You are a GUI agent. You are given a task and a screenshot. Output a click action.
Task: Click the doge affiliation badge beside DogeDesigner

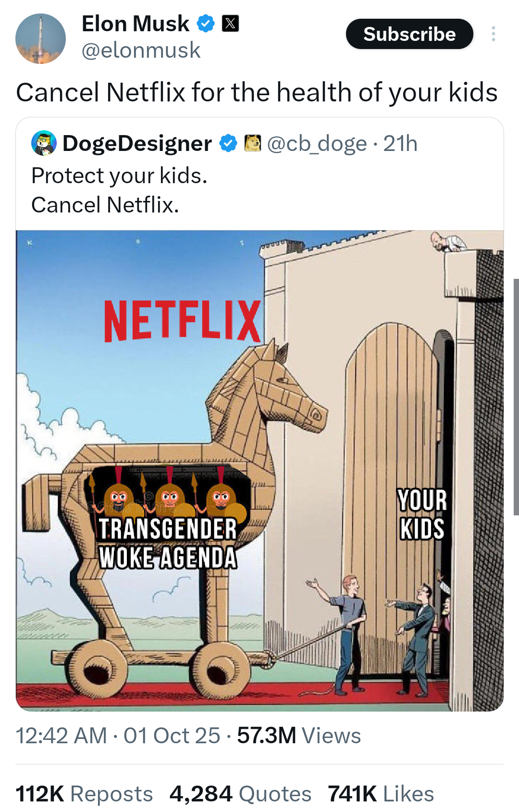click(x=253, y=143)
